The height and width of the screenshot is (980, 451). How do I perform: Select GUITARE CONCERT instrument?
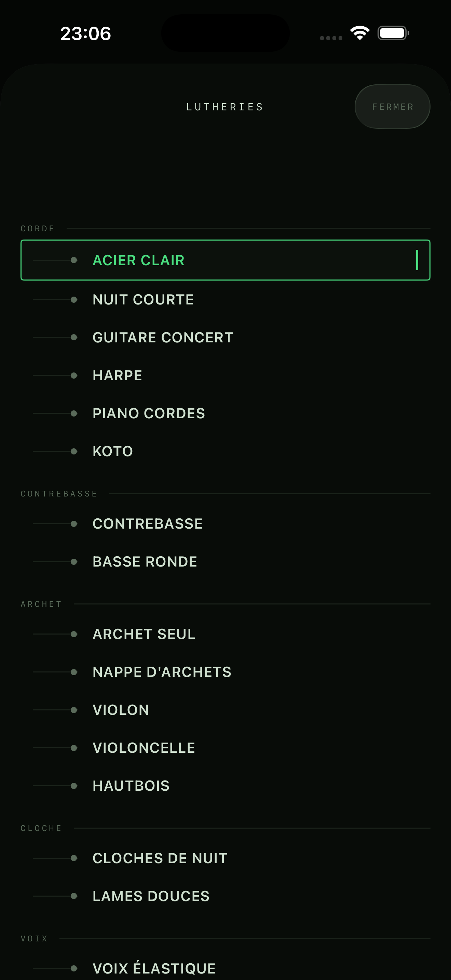pos(225,338)
